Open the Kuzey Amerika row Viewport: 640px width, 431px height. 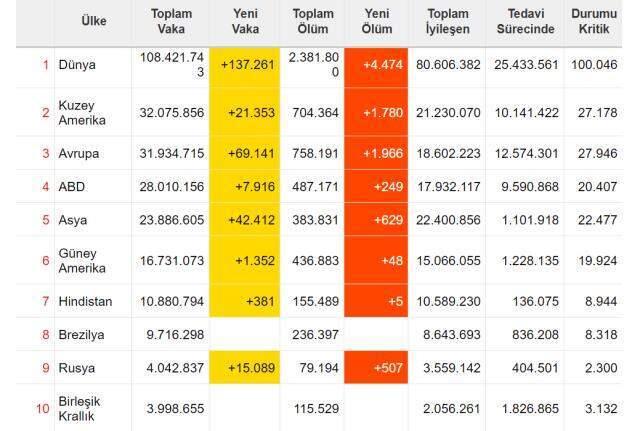pos(82,113)
